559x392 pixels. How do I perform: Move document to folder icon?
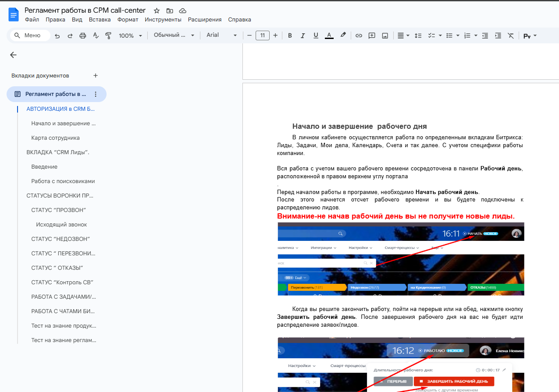[170, 11]
